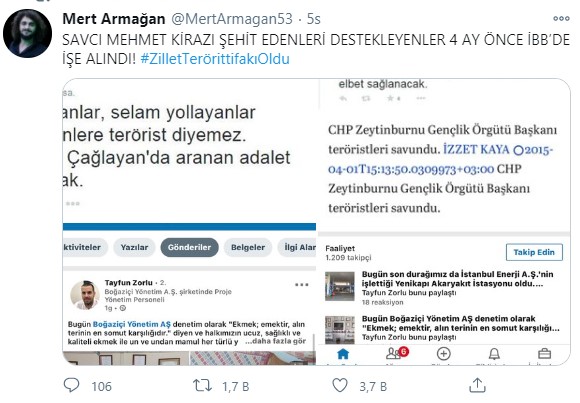Tap the plus post creation icon

[444, 354]
